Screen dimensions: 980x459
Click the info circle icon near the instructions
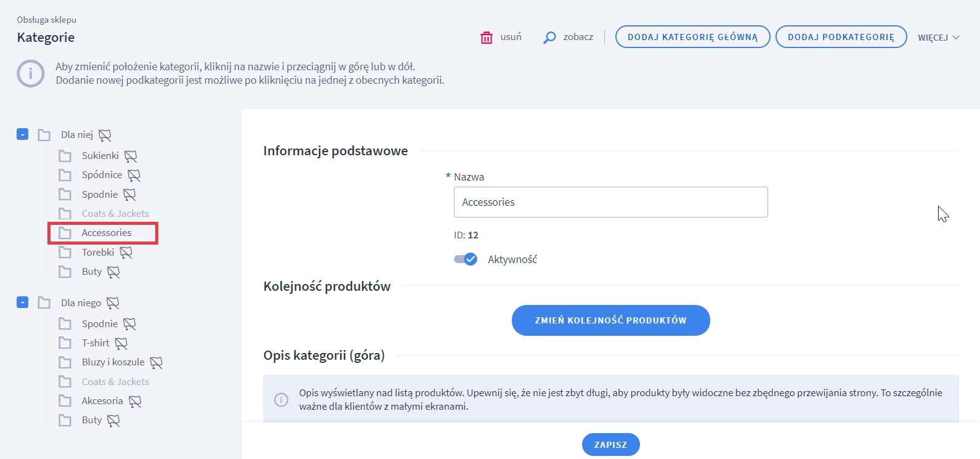point(30,74)
